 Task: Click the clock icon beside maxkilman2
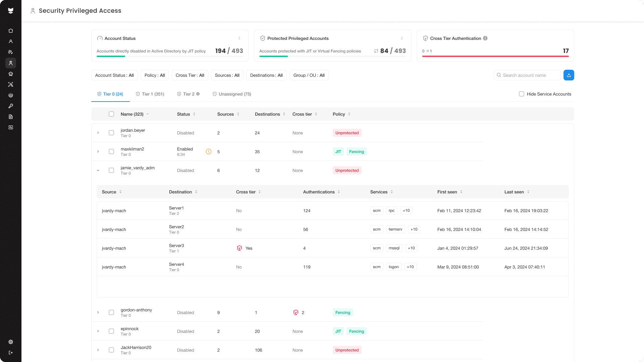[209, 152]
